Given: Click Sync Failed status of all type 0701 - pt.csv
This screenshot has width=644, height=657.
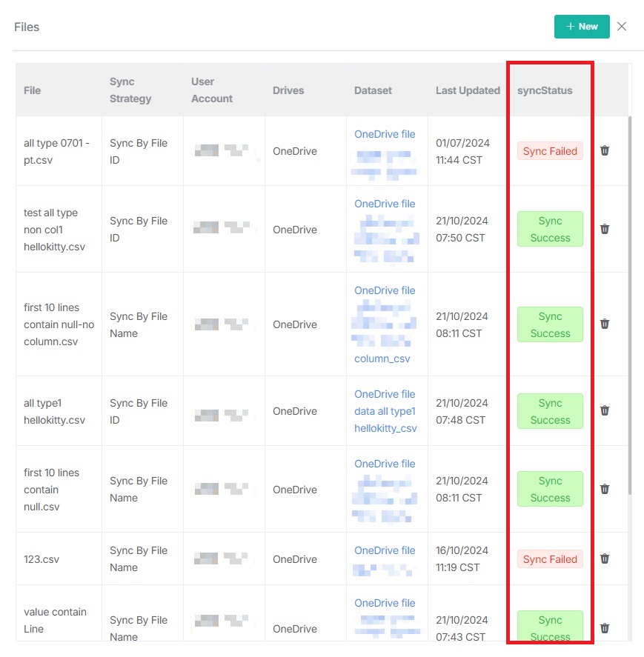Looking at the screenshot, I should click(550, 151).
